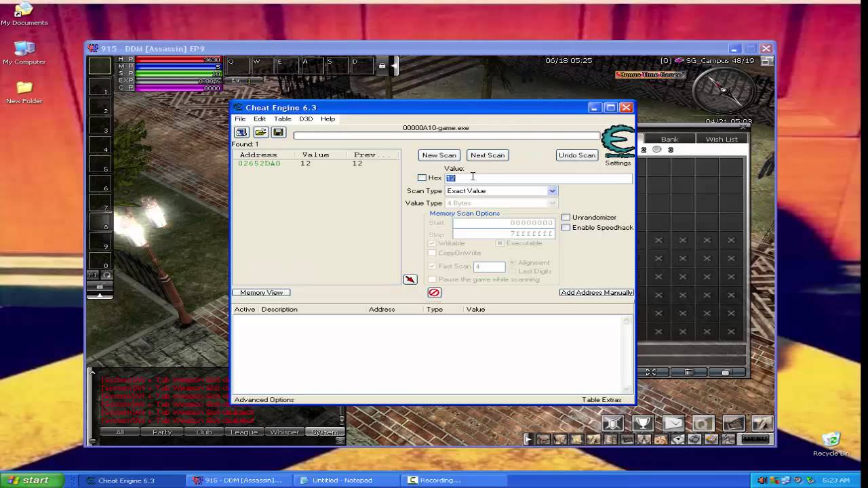Open Memory View button
The width and height of the screenshot is (868, 488).
click(x=261, y=293)
